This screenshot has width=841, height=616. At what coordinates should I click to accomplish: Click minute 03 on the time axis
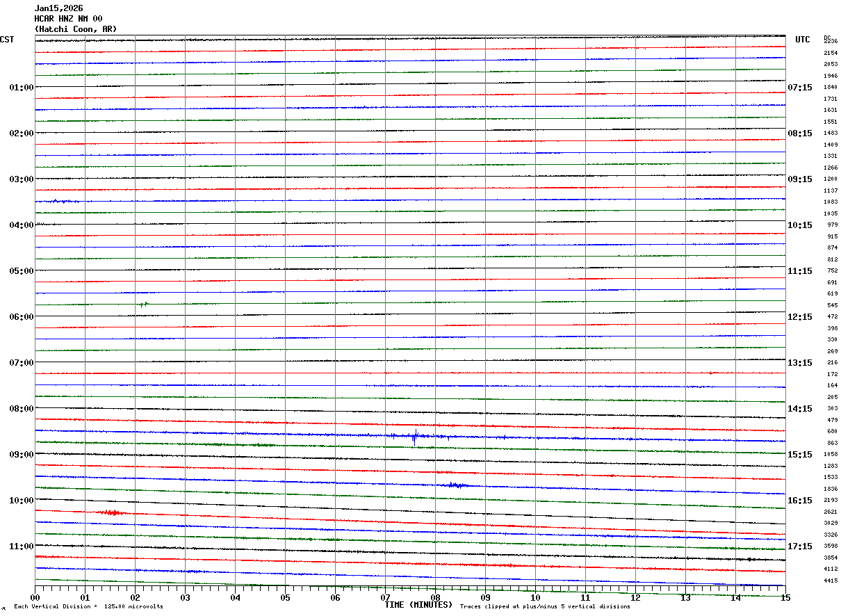(185, 597)
